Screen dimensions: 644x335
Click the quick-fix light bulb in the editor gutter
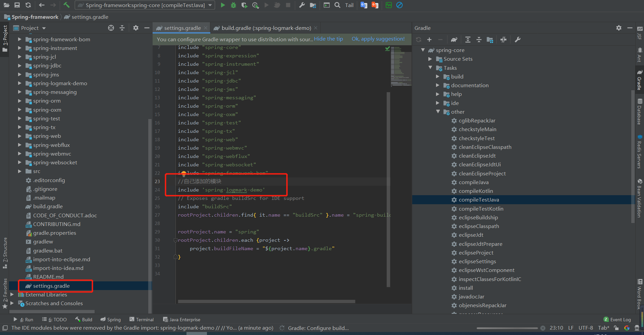(x=183, y=174)
